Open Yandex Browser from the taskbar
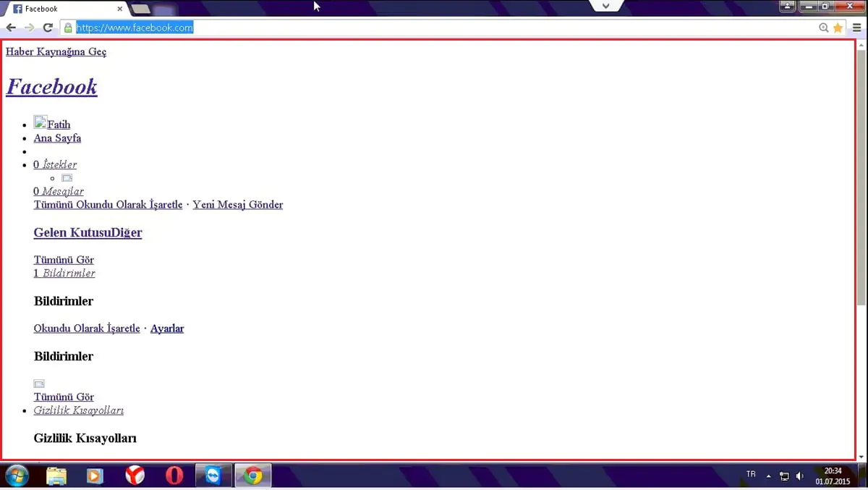Image resolution: width=868 pixels, height=490 pixels. [x=135, y=476]
